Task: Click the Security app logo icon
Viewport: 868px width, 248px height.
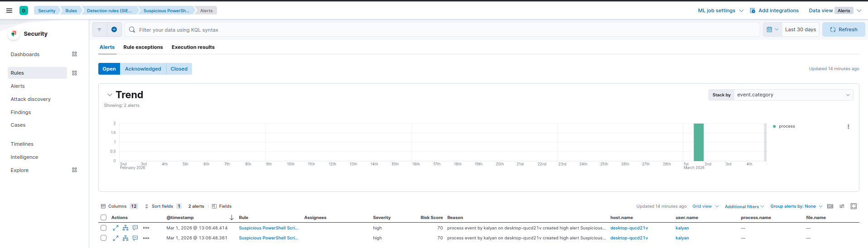Action: 14,34
